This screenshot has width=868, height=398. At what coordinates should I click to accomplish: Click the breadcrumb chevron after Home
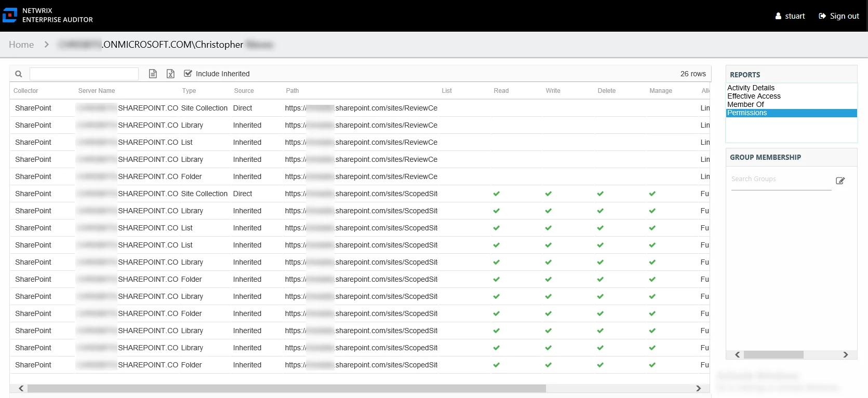click(x=46, y=45)
